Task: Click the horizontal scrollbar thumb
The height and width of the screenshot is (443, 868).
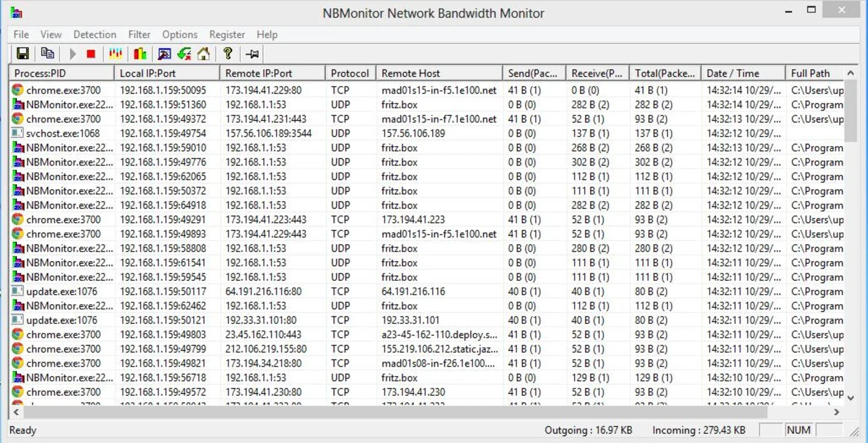Action: pos(395,412)
